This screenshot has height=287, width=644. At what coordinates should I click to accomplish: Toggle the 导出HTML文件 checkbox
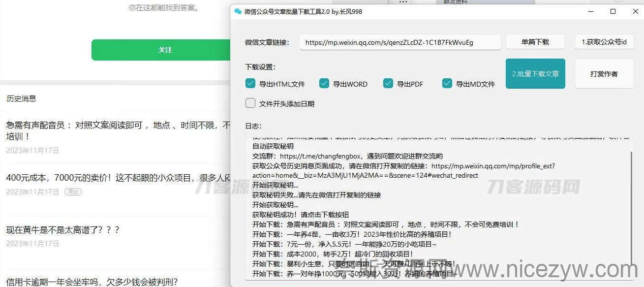250,84
